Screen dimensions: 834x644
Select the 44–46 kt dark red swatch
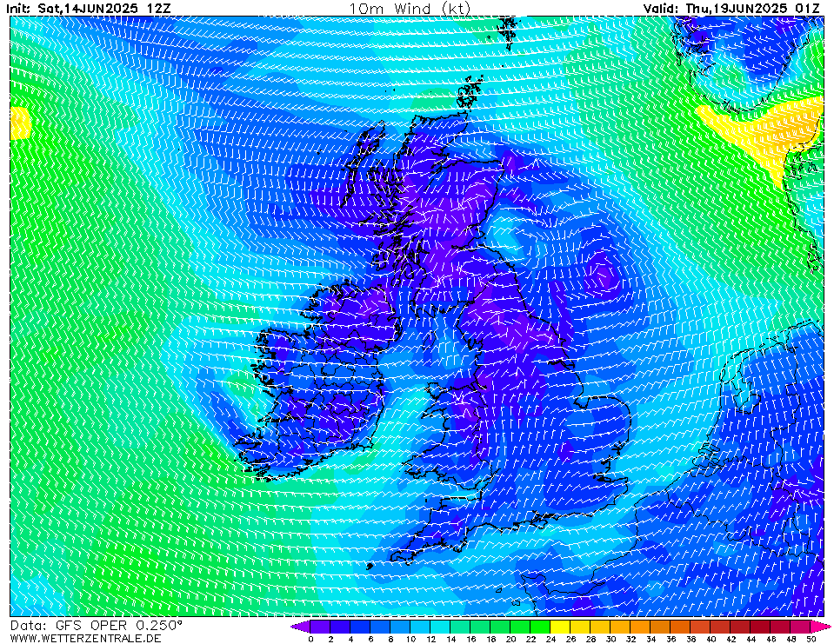tap(761, 627)
